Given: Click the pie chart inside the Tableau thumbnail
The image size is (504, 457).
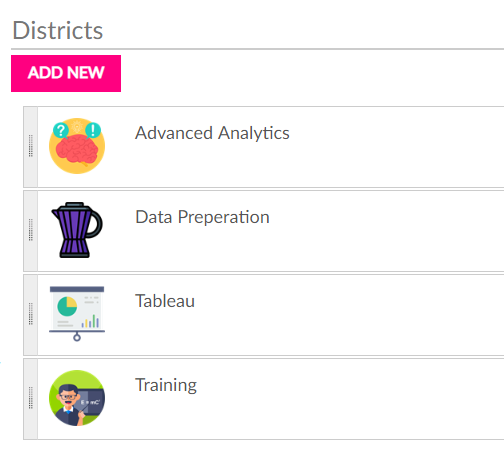Looking at the screenshot, I should (x=67, y=306).
